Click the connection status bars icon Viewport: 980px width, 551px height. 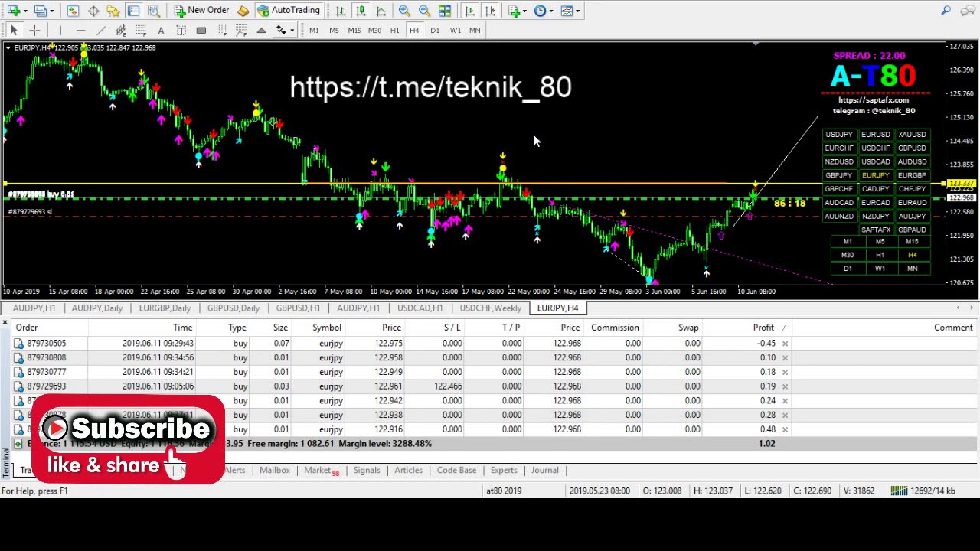tap(899, 491)
